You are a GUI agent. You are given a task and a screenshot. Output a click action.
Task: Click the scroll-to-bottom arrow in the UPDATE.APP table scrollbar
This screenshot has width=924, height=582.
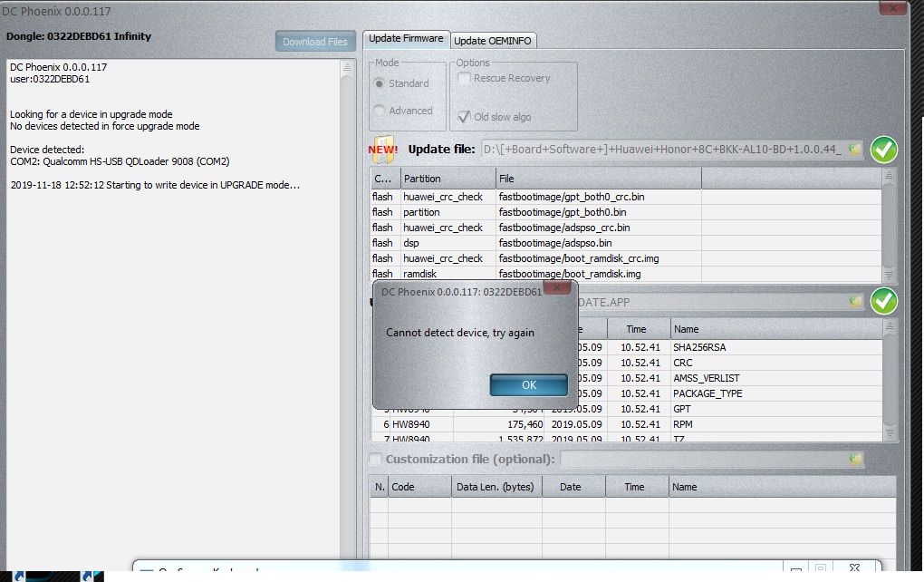point(890,433)
